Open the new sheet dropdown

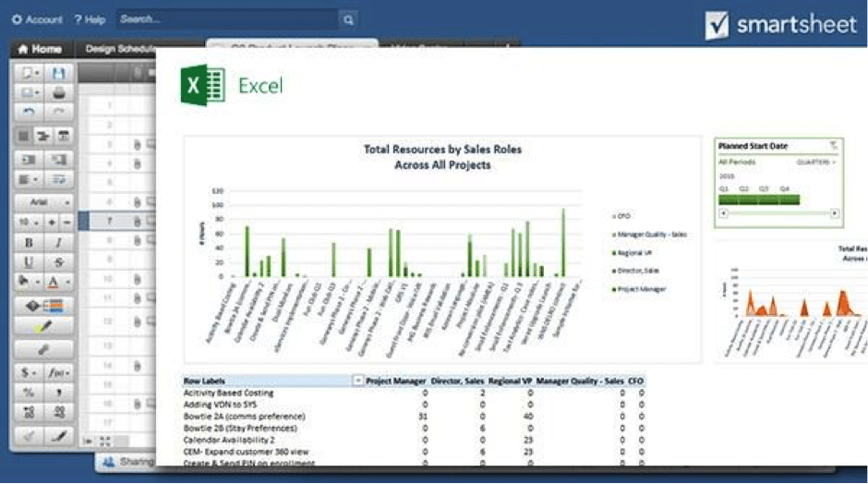pos(30,73)
